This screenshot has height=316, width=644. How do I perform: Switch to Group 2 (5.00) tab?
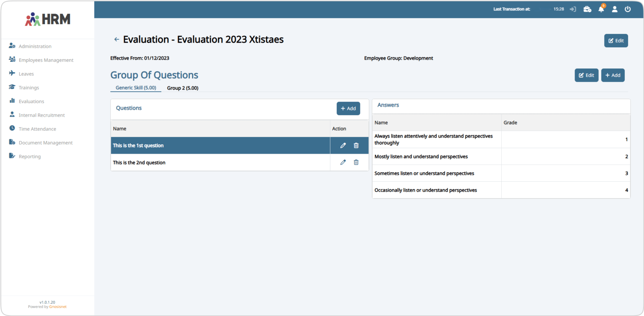(x=183, y=88)
